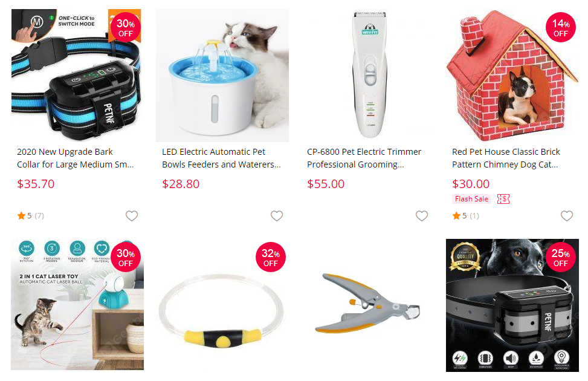Open LED Electric Automatic Pet Bowls link
588x381 pixels.
coord(221,158)
